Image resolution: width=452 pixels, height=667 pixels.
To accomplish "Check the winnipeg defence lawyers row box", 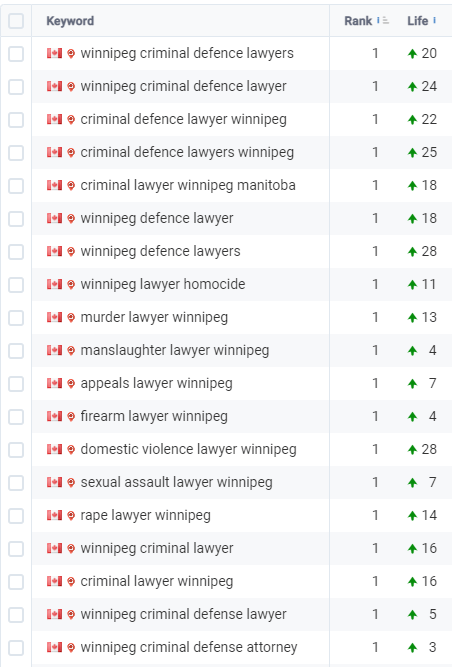I will pyautogui.click(x=16, y=252).
